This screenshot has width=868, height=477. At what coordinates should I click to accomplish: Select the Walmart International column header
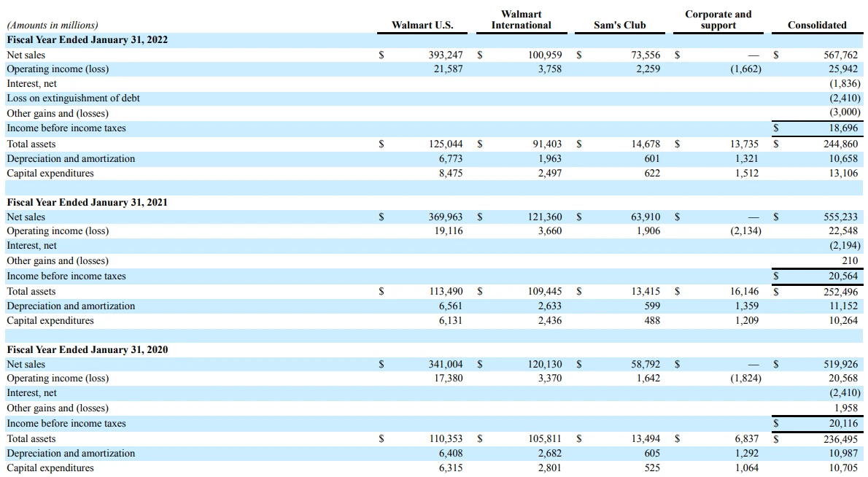pyautogui.click(x=522, y=20)
